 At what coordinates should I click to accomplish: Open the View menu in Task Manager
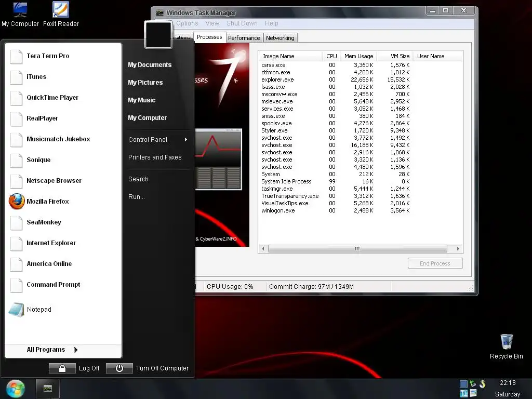click(212, 23)
